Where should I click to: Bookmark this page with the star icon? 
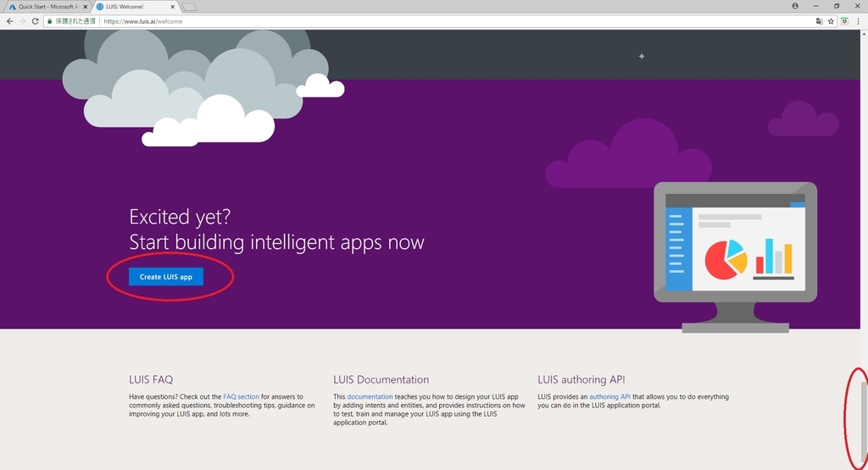point(831,21)
